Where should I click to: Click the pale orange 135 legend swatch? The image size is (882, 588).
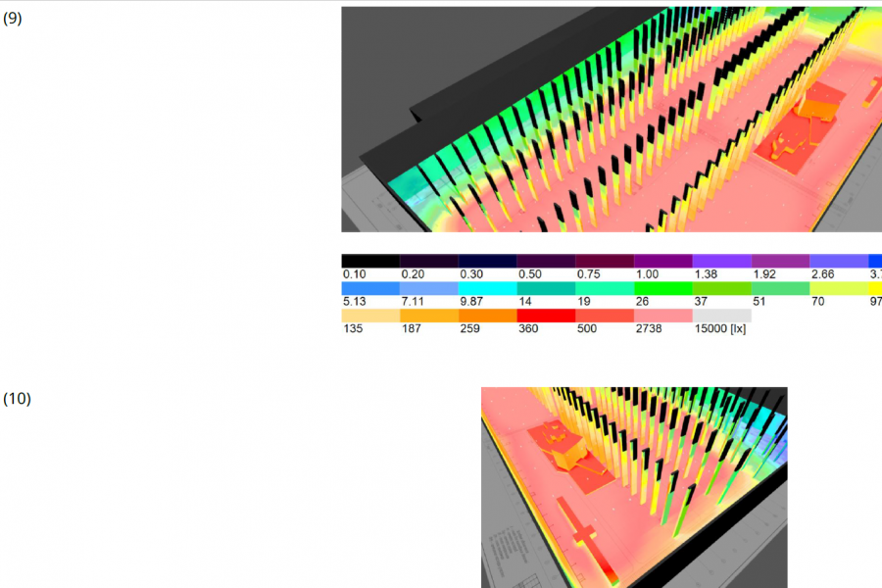pos(370,316)
